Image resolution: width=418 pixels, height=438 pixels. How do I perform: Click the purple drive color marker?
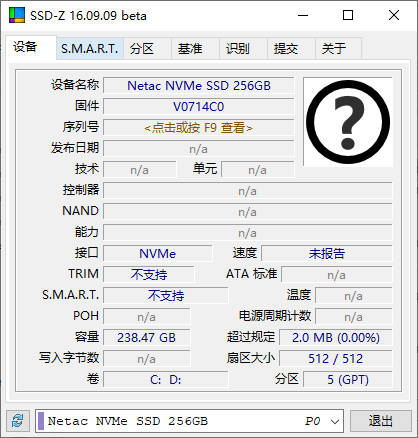click(41, 421)
